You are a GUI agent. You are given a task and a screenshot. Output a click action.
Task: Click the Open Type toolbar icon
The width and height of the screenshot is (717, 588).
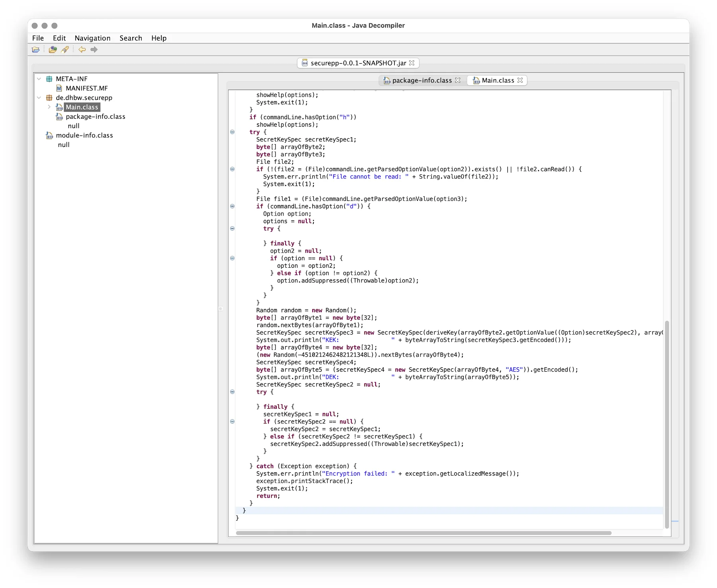(x=53, y=49)
